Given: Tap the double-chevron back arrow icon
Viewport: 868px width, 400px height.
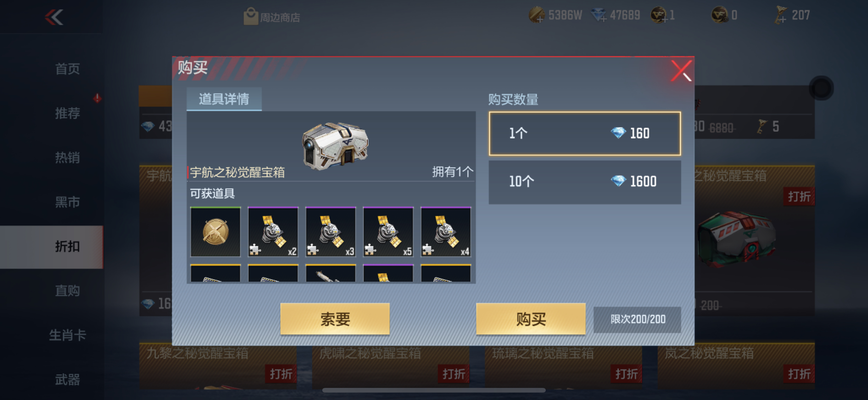Looking at the screenshot, I should pyautogui.click(x=54, y=17).
